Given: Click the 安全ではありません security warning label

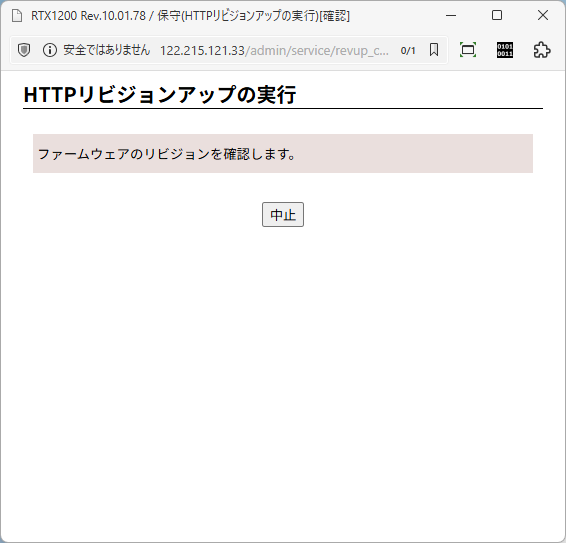Looking at the screenshot, I should point(106,50).
